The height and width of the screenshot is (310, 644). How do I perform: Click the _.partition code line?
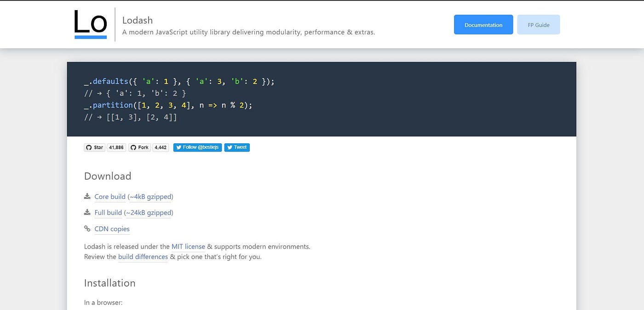168,105
